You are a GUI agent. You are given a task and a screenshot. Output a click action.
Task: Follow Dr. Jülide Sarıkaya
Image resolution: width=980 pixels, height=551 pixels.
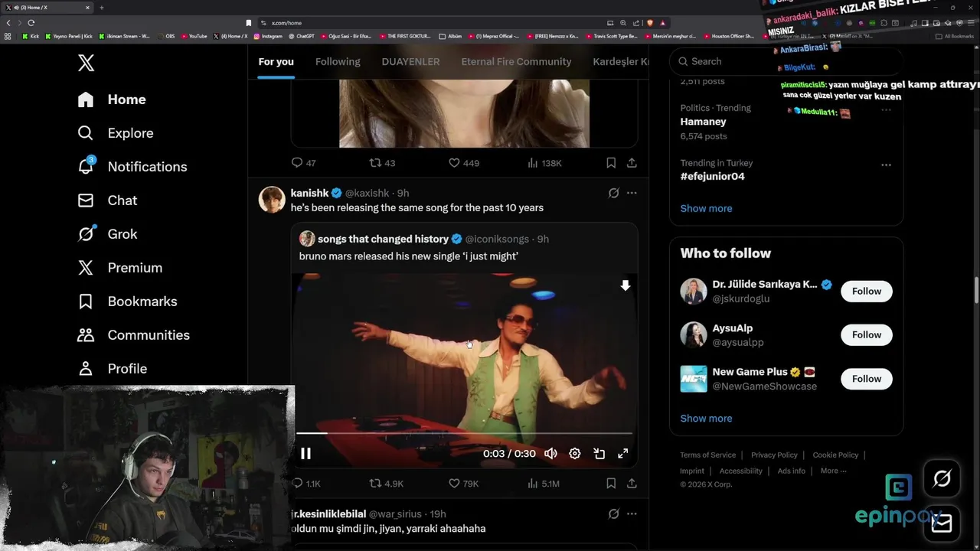[x=867, y=291]
